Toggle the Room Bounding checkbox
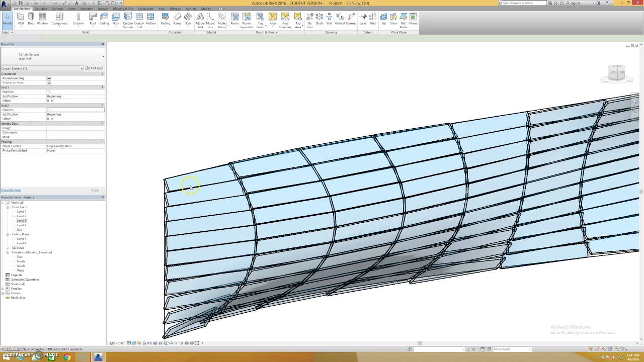 point(49,78)
